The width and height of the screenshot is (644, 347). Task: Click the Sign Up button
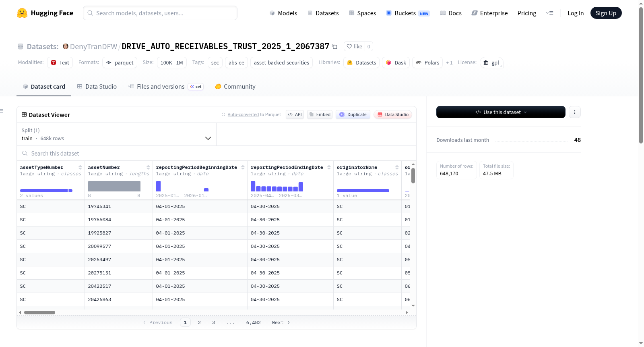606,13
